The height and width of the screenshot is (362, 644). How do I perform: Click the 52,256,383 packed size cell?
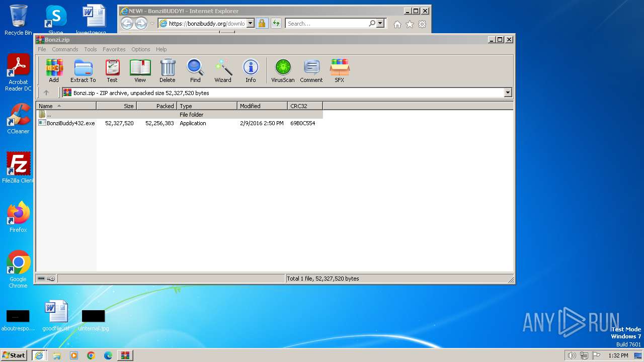tap(159, 123)
